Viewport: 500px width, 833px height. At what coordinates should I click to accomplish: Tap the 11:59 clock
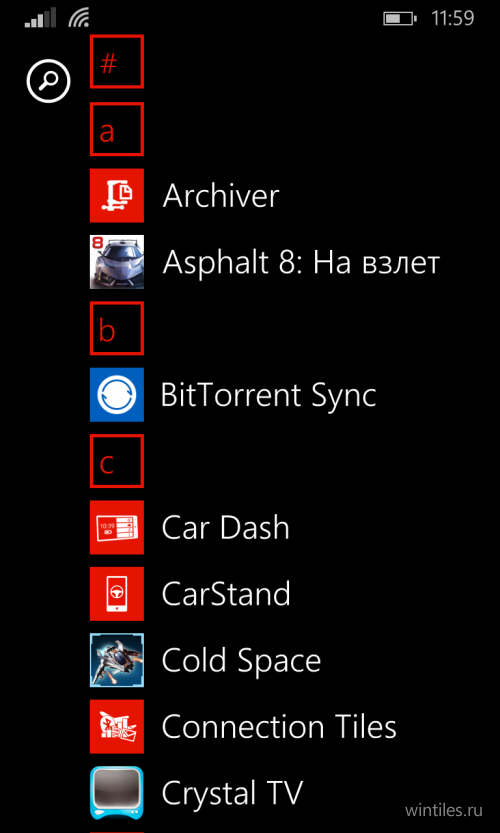coord(453,19)
